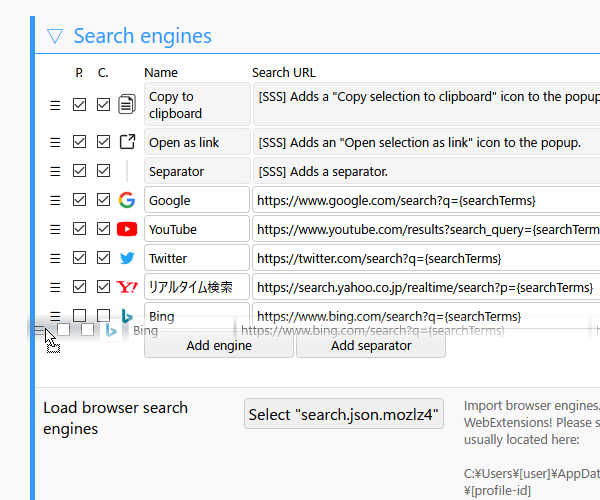Toggle context menu checkbox for リアルタイム検索

[x=103, y=287]
